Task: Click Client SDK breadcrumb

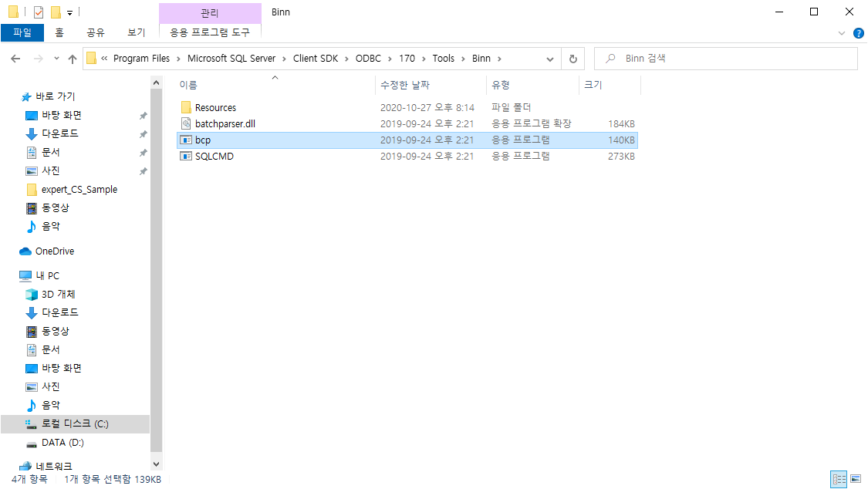Action: coord(316,59)
